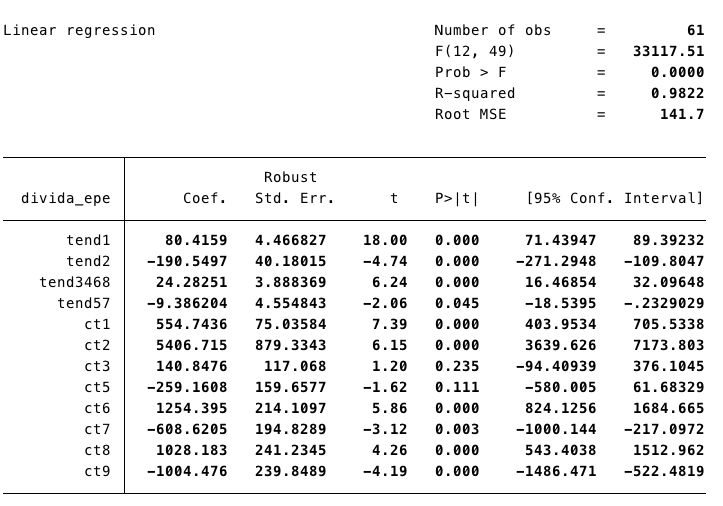The image size is (723, 506).
Task: Select the 'tend1' variable row label
Action: (88, 240)
